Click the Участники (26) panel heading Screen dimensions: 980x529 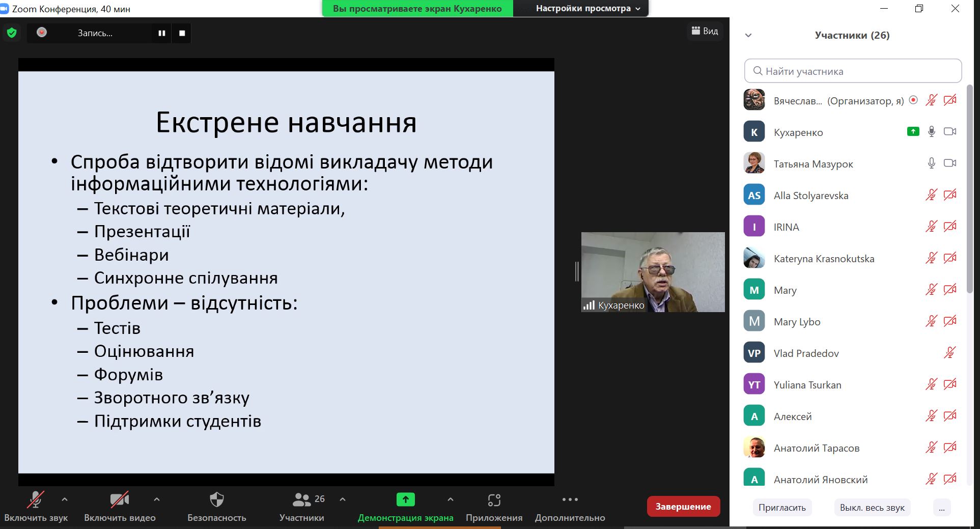852,35
